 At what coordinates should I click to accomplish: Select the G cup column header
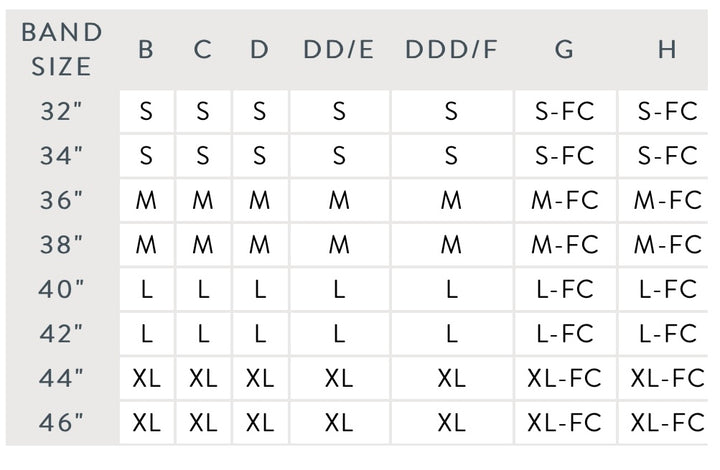[x=564, y=50]
